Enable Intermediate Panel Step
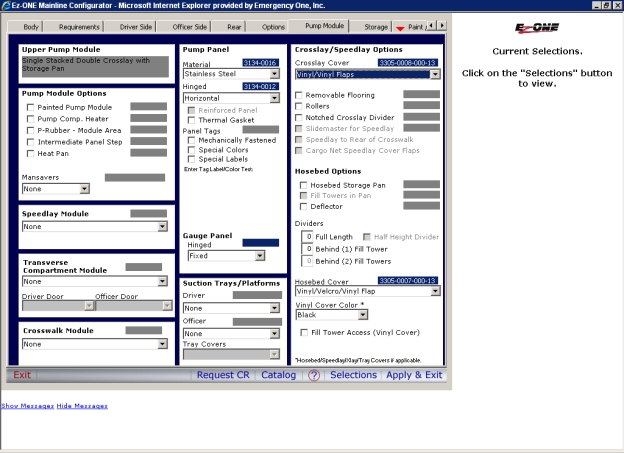The image size is (624, 453). tap(30, 142)
